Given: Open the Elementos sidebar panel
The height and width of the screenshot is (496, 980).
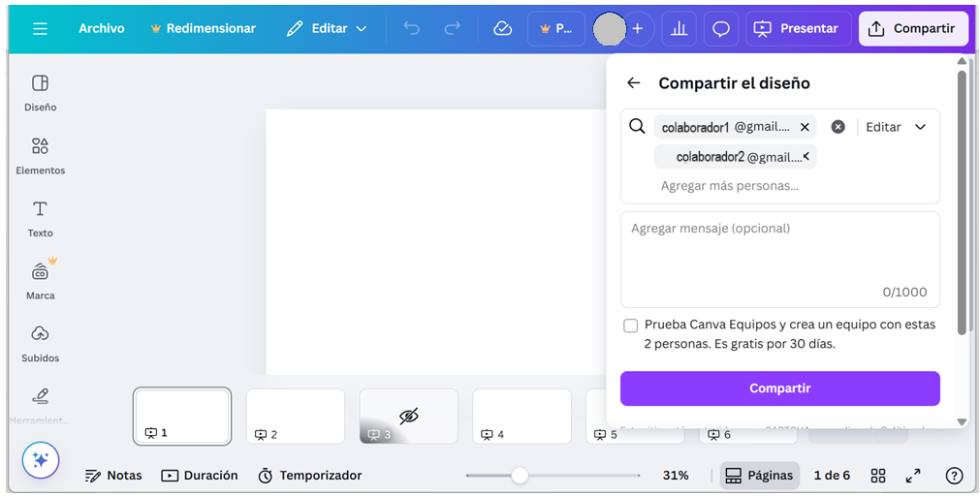Looking at the screenshot, I should (40, 155).
